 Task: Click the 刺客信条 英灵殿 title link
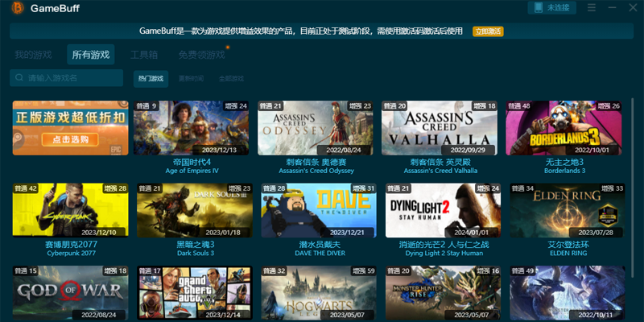click(440, 163)
